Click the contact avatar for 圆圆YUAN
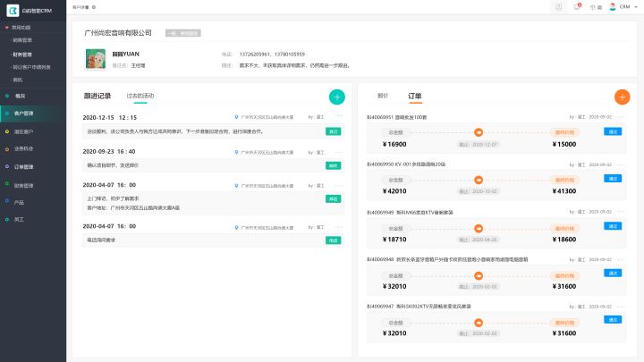 tap(95, 59)
